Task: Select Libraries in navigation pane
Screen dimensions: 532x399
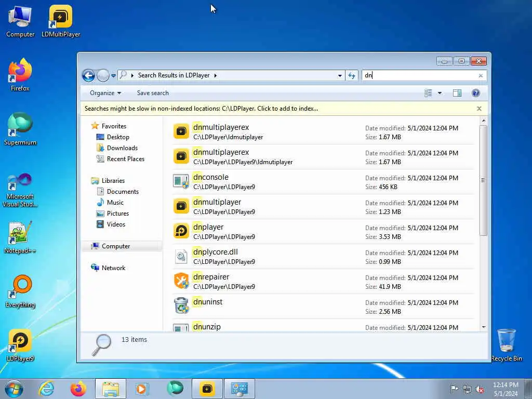Action: [113, 181]
